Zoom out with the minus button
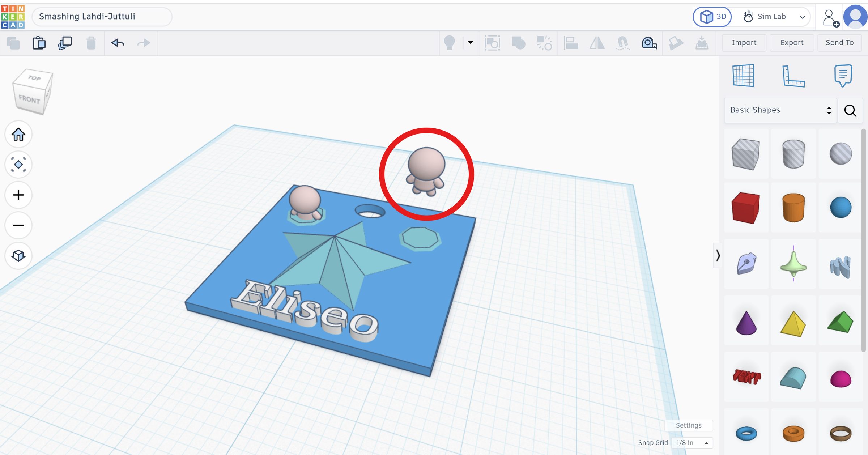 (x=18, y=225)
